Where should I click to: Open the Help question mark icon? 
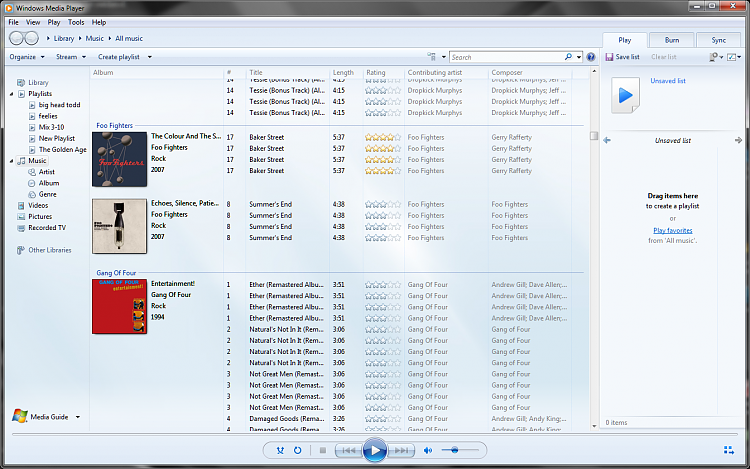point(591,57)
